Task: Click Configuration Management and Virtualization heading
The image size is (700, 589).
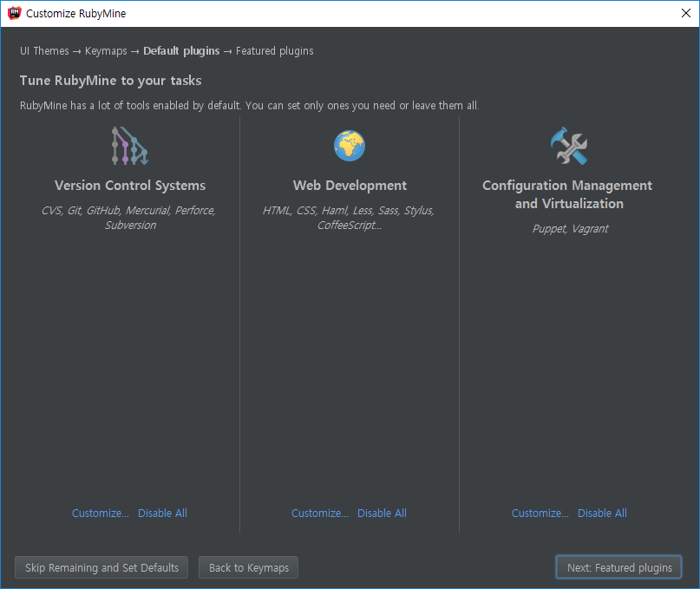Action: coord(567,194)
